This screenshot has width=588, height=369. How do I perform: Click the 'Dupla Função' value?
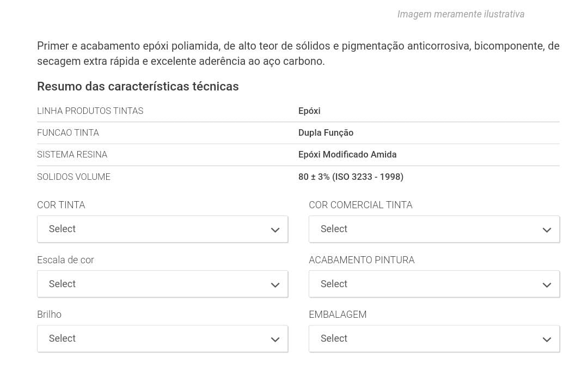(x=326, y=133)
